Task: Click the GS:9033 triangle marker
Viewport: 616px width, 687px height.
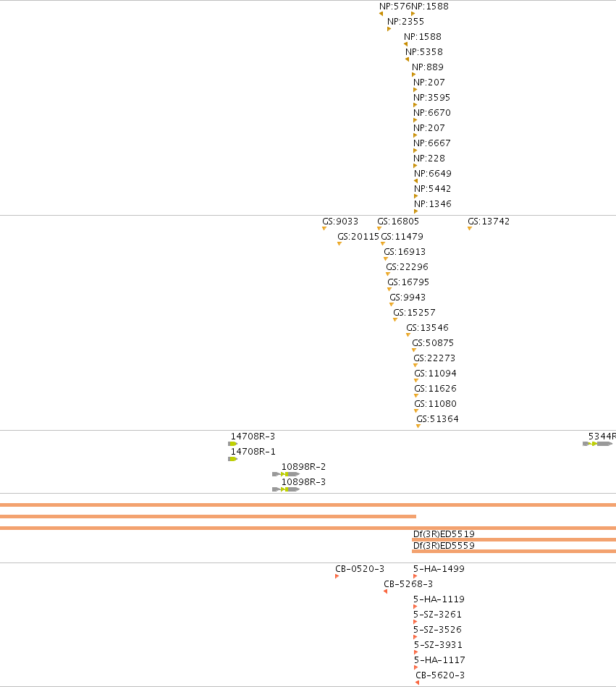Action: tap(324, 228)
